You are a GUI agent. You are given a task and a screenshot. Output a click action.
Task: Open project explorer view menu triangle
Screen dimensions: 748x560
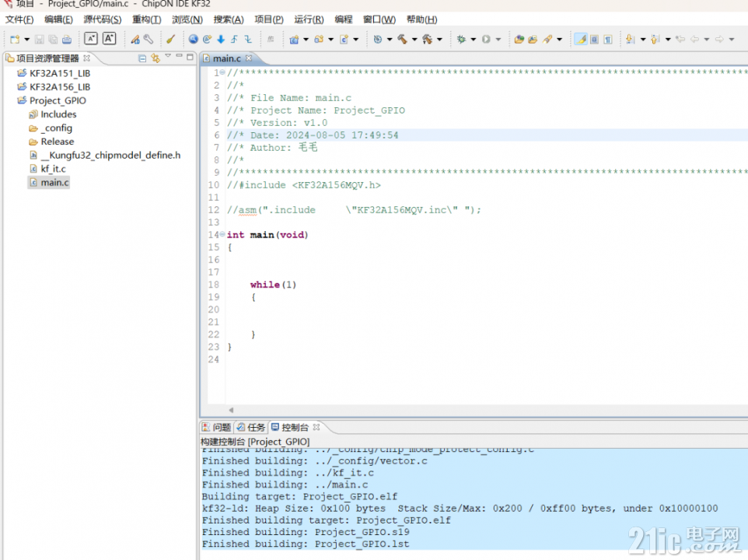point(168,56)
